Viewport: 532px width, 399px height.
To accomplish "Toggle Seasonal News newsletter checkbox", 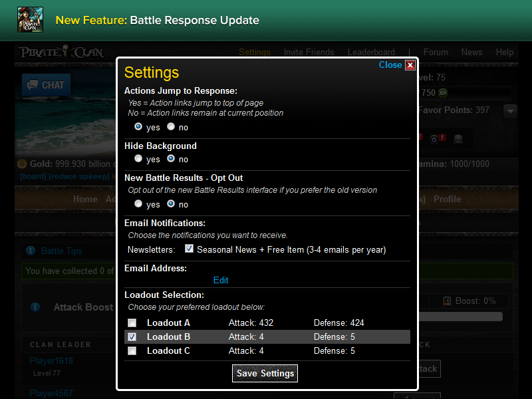I will 189,249.
